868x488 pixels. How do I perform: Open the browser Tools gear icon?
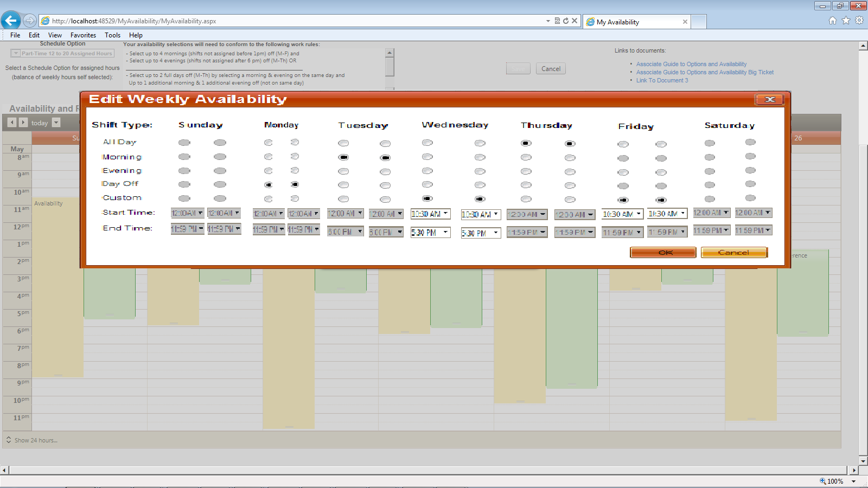(859, 21)
